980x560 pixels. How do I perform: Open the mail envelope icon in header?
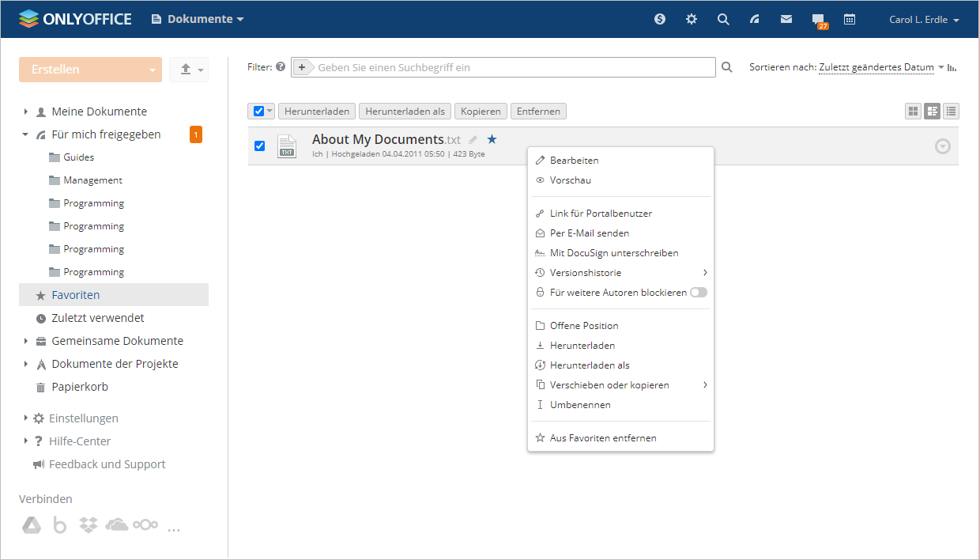[786, 19]
